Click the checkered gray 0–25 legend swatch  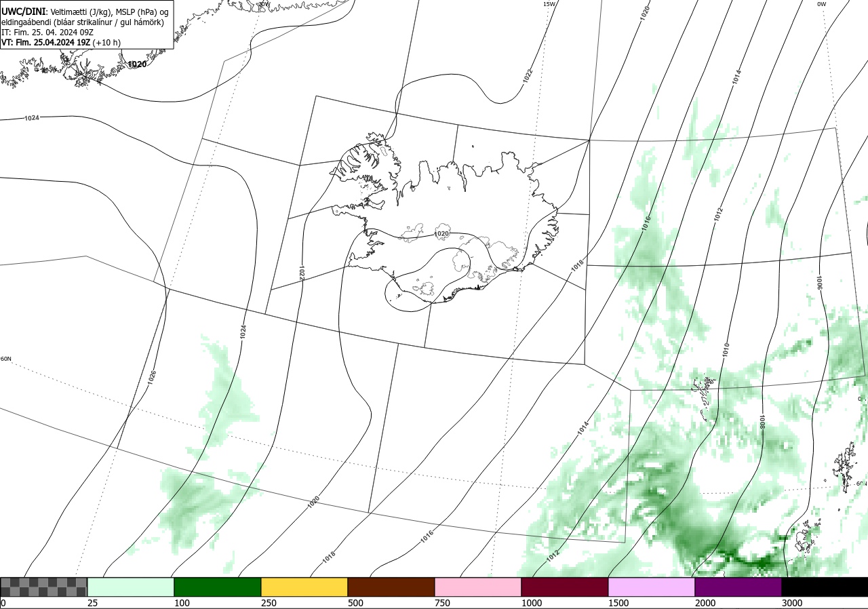[44, 587]
